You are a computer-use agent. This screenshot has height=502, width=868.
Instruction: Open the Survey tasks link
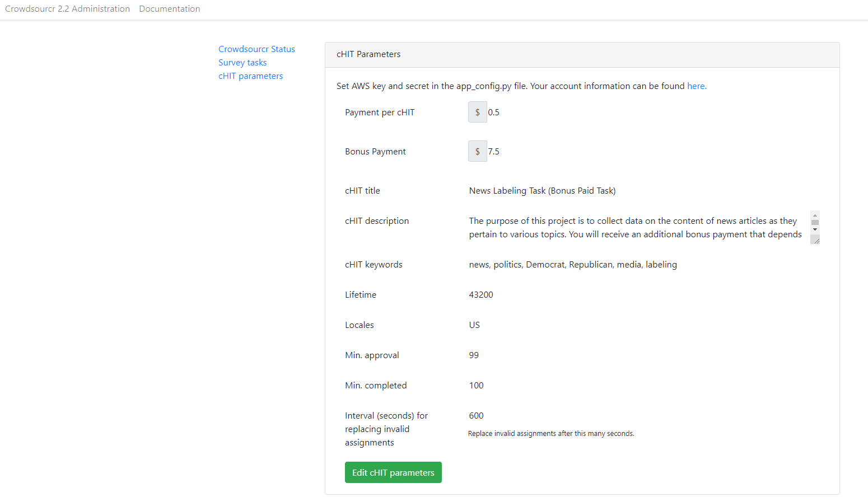[x=242, y=63]
